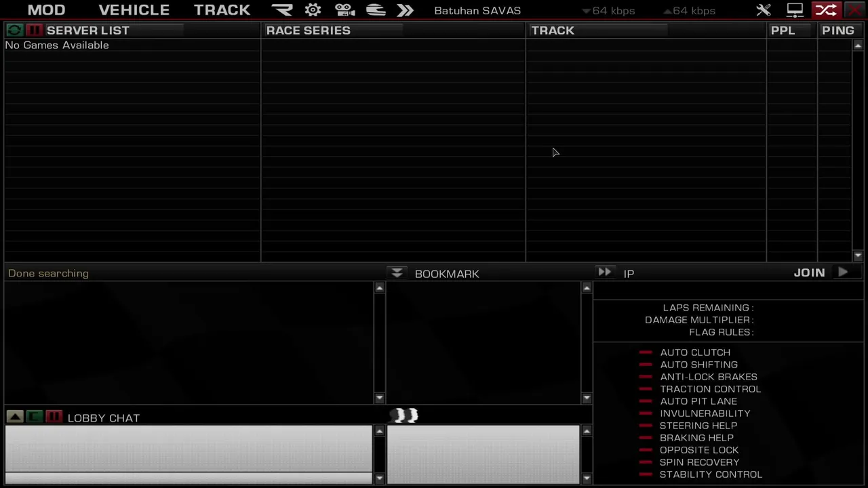Viewport: 868px width, 488px height.
Task: Click the helmet icon in top bar
Action: pyautogui.click(x=376, y=10)
